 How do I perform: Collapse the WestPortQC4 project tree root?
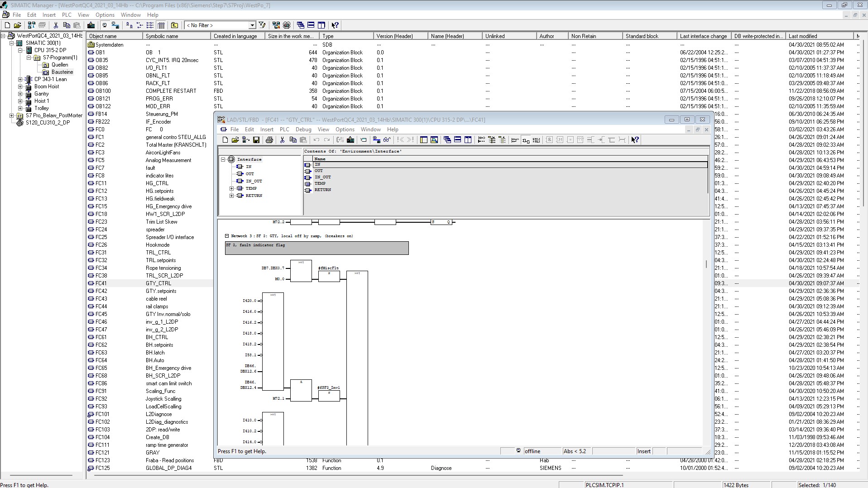[x=3, y=36]
